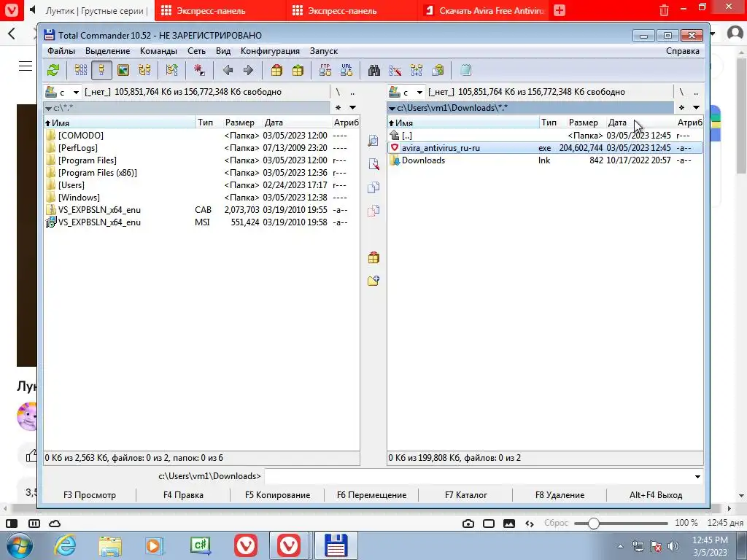Enable thumbnail view icon in toolbar
Screen dimensions: 747x560
coord(123,71)
